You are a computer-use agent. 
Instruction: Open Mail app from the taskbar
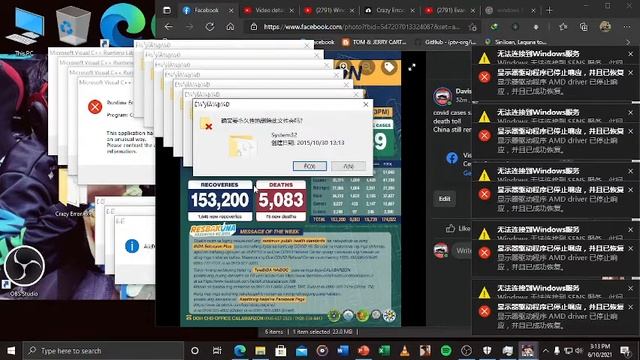[302, 351]
